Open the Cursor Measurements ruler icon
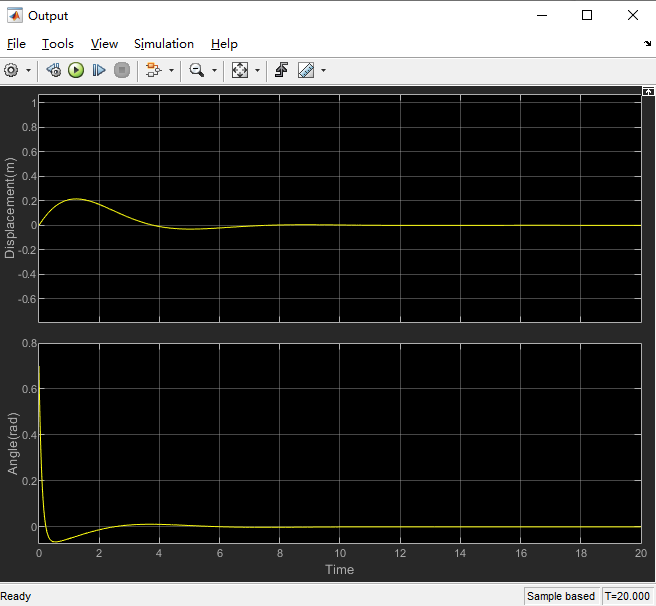The height and width of the screenshot is (606, 656). pos(306,70)
